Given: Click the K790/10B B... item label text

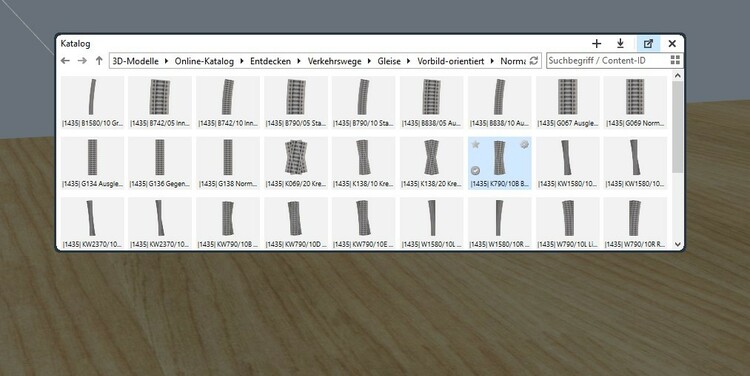Looking at the screenshot, I should tap(500, 184).
